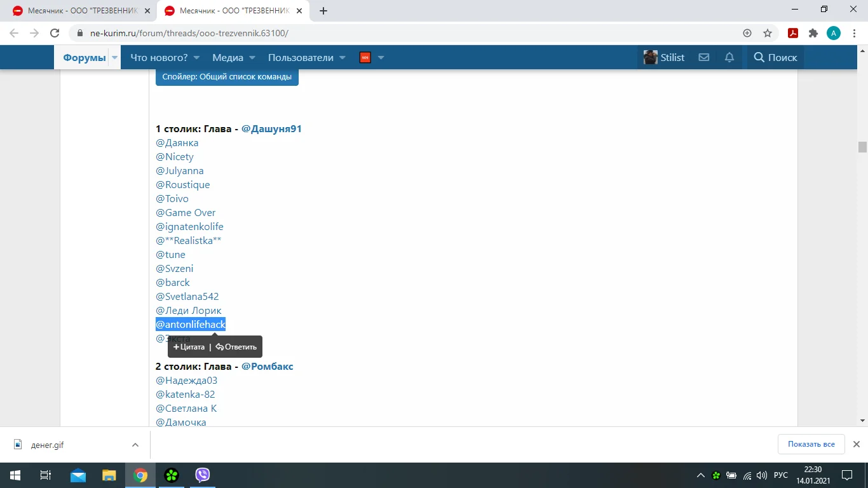Expand the Пользователи dropdown arrow
This screenshot has width=868, height=488.
coord(342,57)
